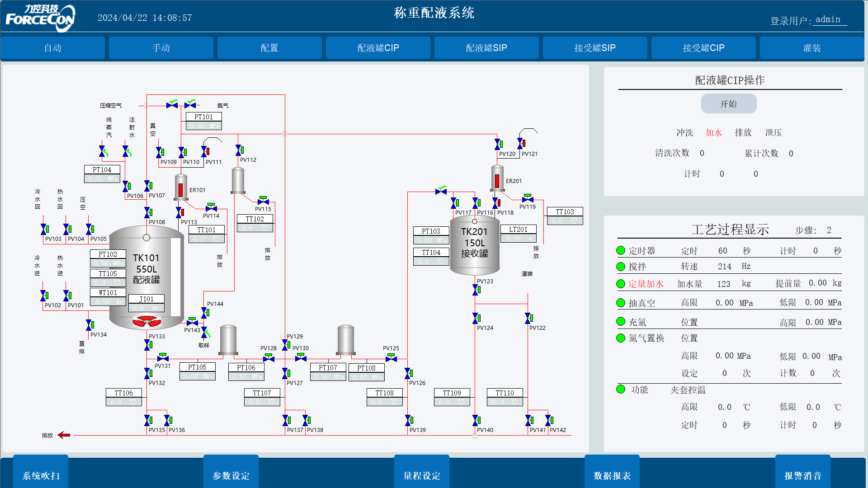Open the 数据报表 report button
The image size is (868, 488).
pyautogui.click(x=612, y=475)
